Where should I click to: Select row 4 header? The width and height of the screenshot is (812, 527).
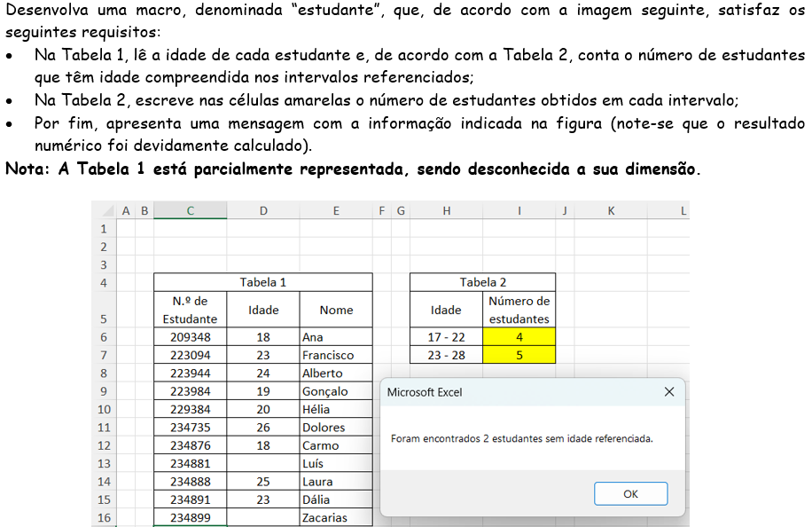(x=103, y=283)
